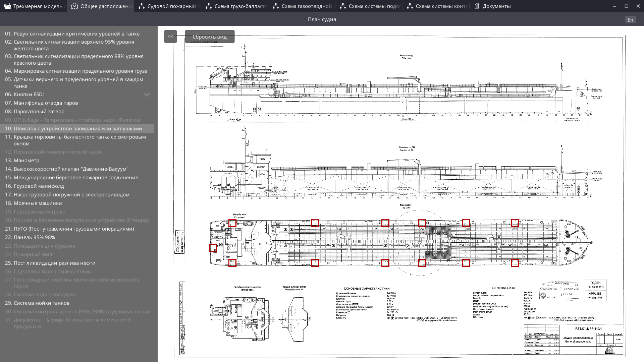Click the diagram icon in the системы контроля tab

point(410,6)
